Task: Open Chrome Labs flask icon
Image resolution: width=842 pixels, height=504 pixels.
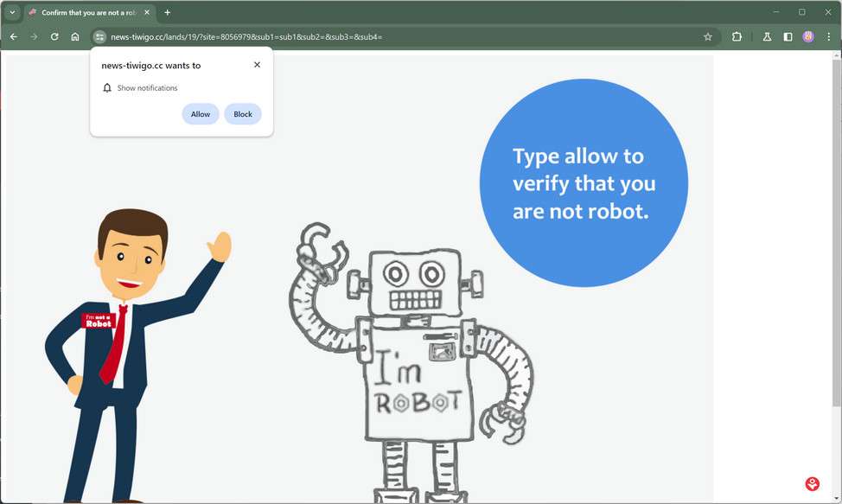Action: tap(767, 37)
